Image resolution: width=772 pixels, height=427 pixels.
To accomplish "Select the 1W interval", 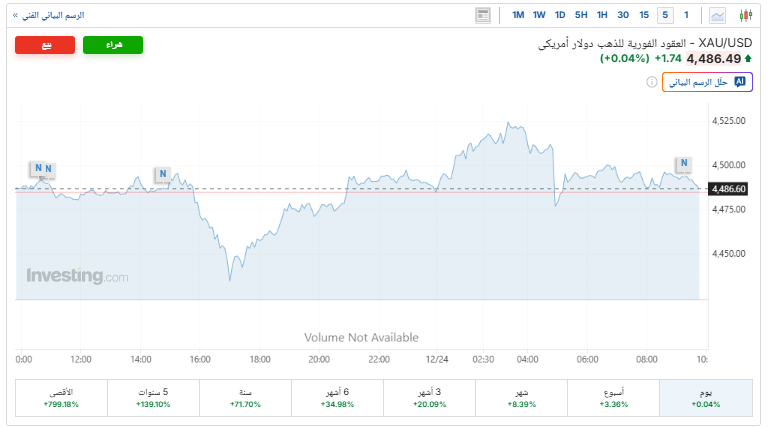I will point(539,15).
